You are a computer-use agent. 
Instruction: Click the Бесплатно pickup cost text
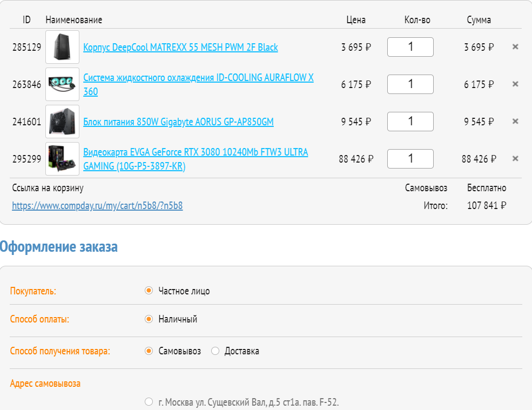(x=487, y=188)
